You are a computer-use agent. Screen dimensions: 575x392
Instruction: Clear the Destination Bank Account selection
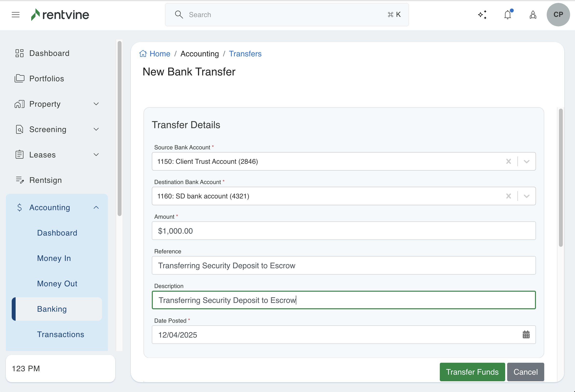pos(508,196)
